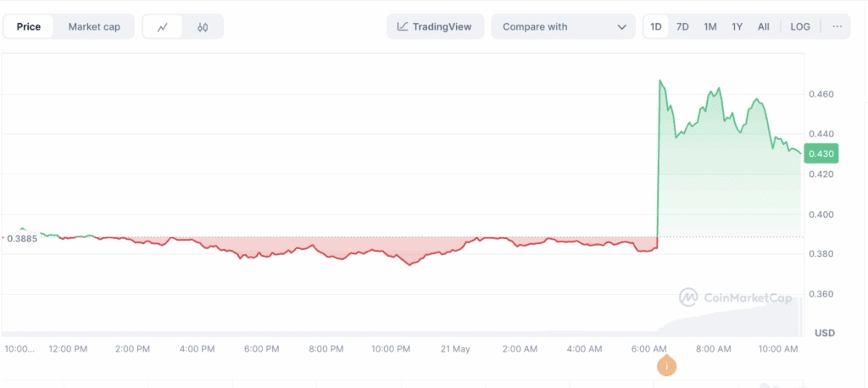Select the 7D time range

(x=682, y=26)
